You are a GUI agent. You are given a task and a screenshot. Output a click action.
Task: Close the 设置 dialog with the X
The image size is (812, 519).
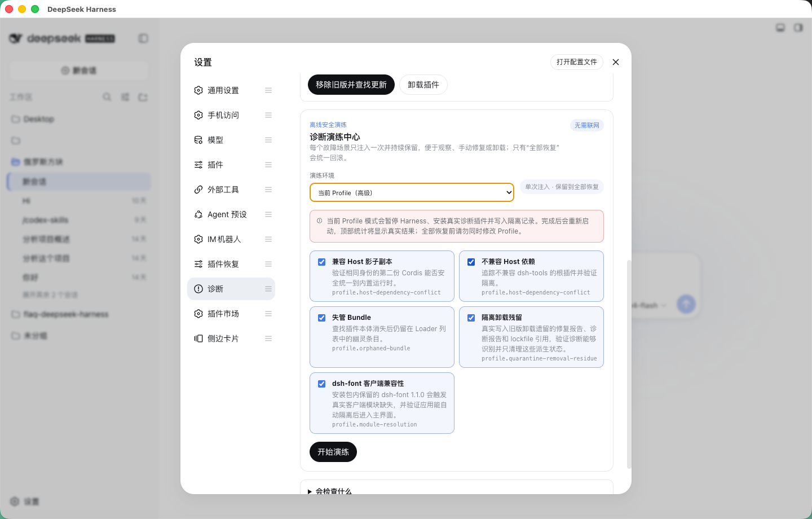[616, 62]
